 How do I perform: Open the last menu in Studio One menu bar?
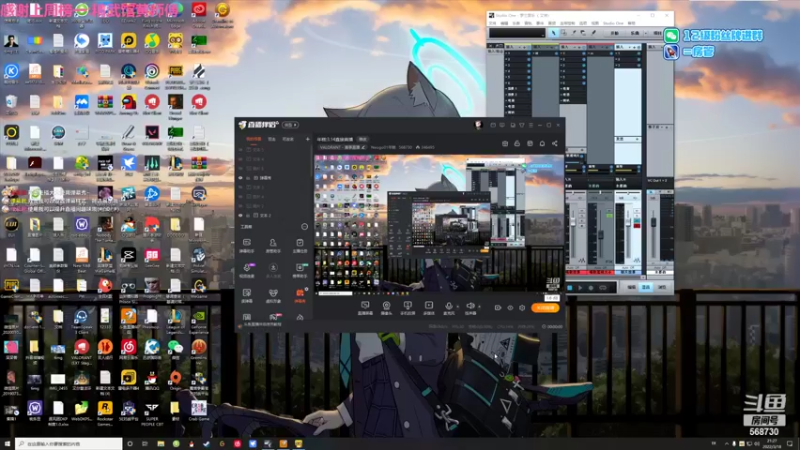pos(632,23)
